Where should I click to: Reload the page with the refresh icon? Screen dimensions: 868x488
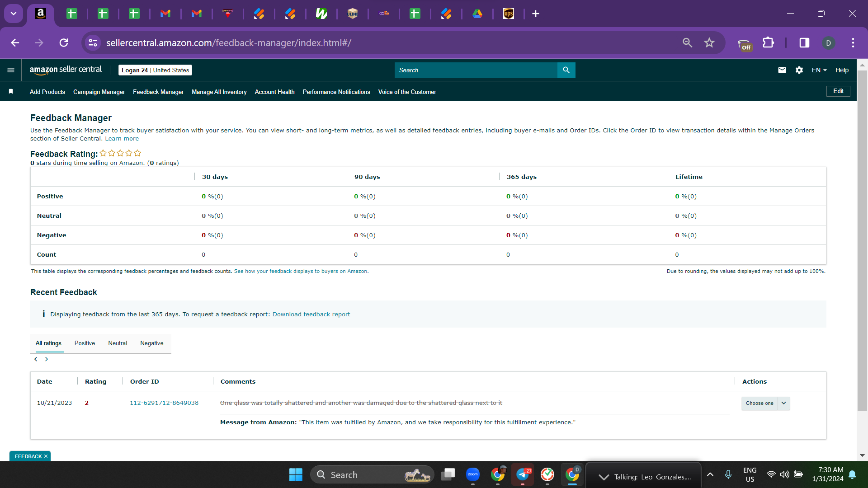click(64, 43)
